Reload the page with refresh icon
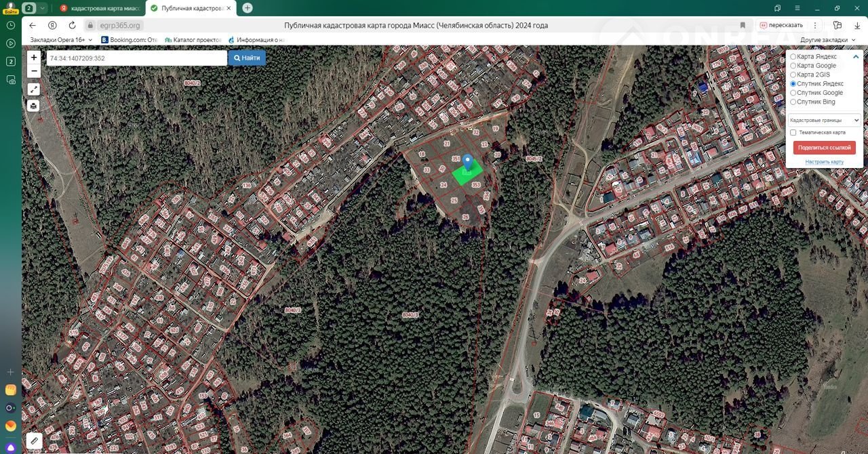 point(72,26)
